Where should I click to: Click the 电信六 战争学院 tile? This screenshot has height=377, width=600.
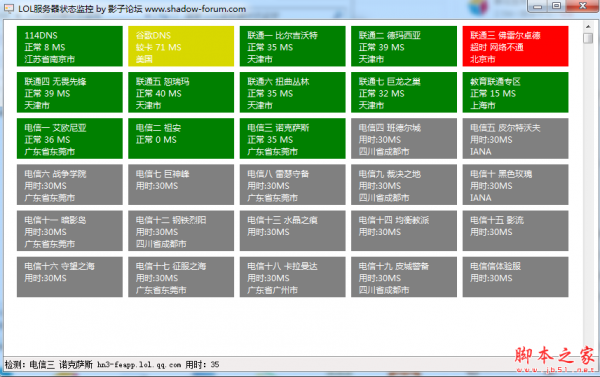[x=70, y=184]
